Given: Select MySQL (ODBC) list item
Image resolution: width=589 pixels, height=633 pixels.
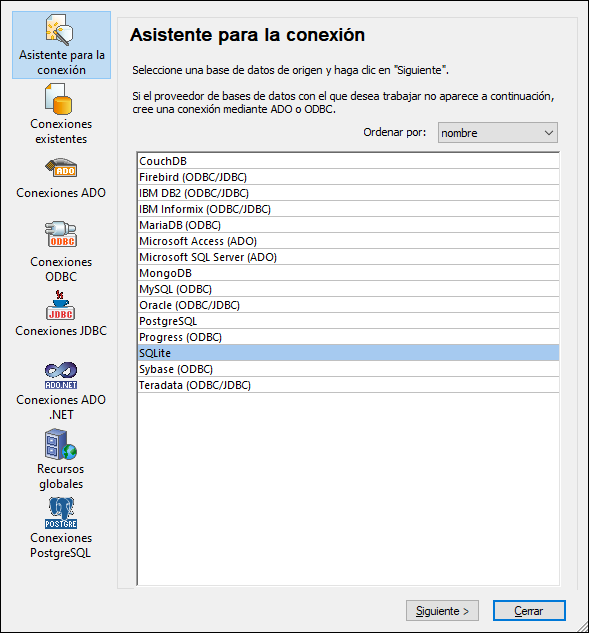Looking at the screenshot, I should tap(348, 289).
